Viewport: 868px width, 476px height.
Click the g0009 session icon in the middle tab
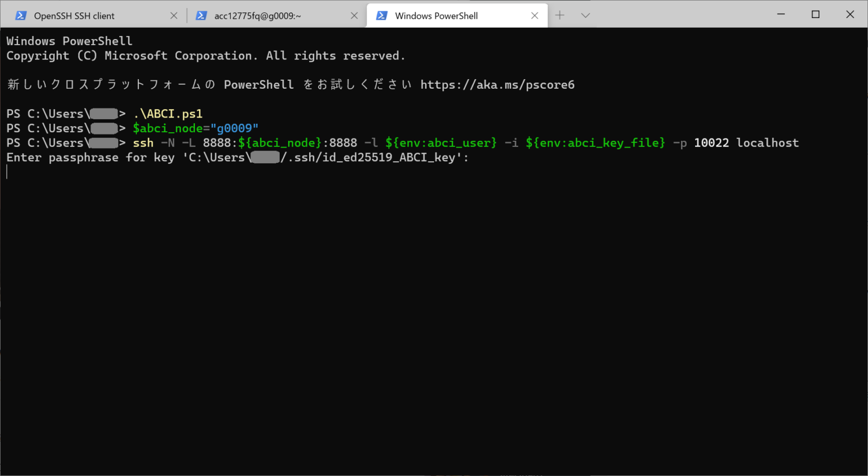[202, 15]
